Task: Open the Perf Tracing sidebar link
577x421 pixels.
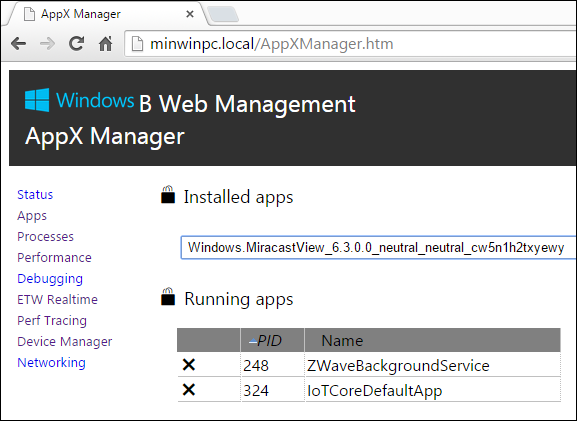Action: click(52, 321)
